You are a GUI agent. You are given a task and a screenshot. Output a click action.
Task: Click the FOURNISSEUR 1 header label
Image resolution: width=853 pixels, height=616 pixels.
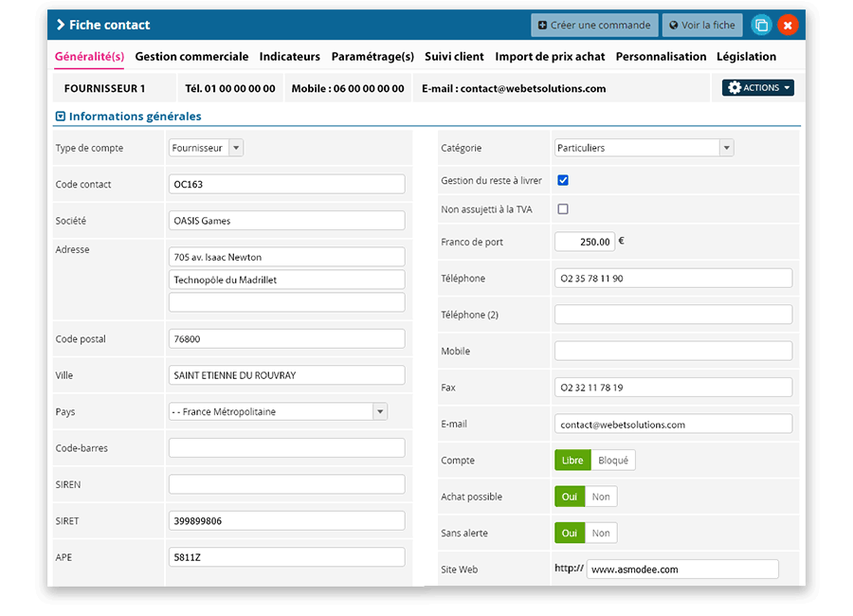tap(104, 88)
